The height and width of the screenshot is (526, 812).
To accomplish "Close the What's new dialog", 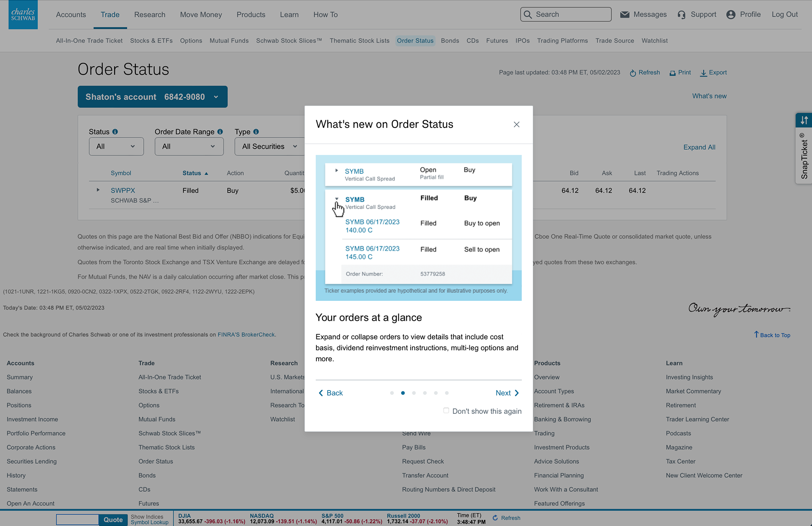I will tap(516, 124).
